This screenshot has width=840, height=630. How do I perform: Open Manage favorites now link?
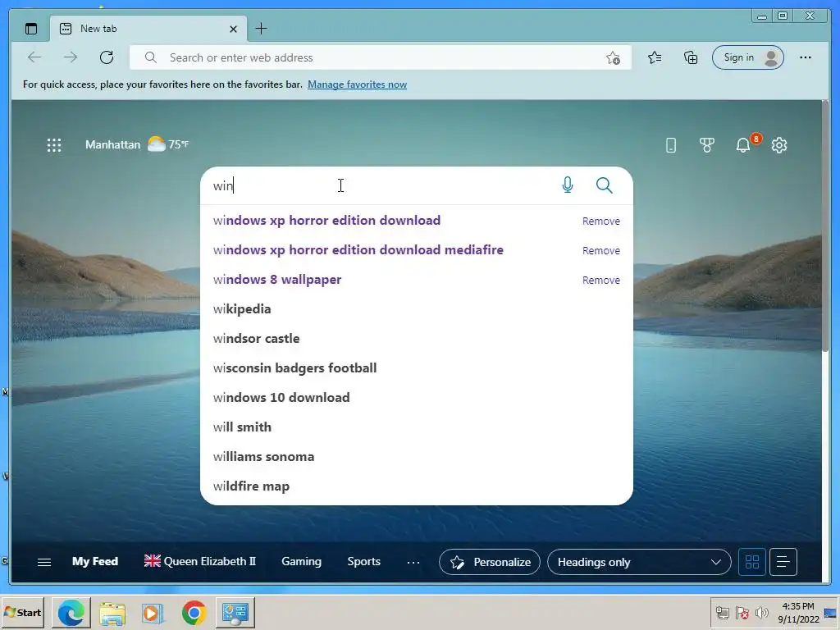(x=357, y=84)
